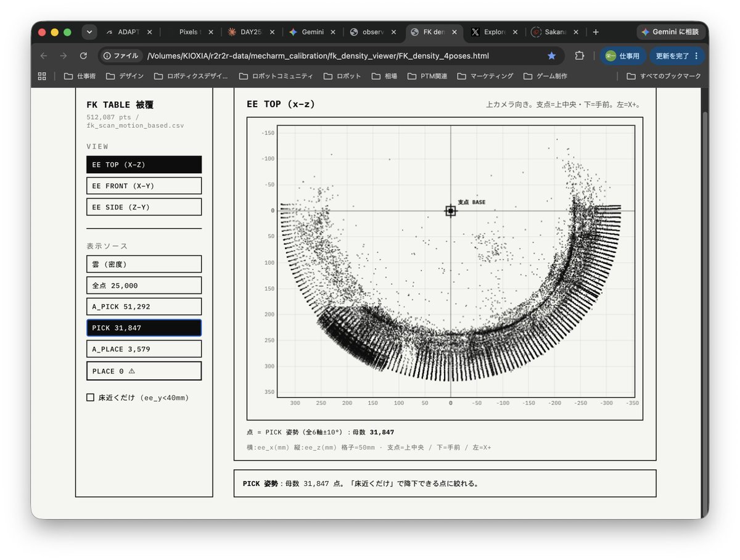740x560 pixels.
Task: Open the apps grid icon in bookmarks bar
Action: coord(42,76)
